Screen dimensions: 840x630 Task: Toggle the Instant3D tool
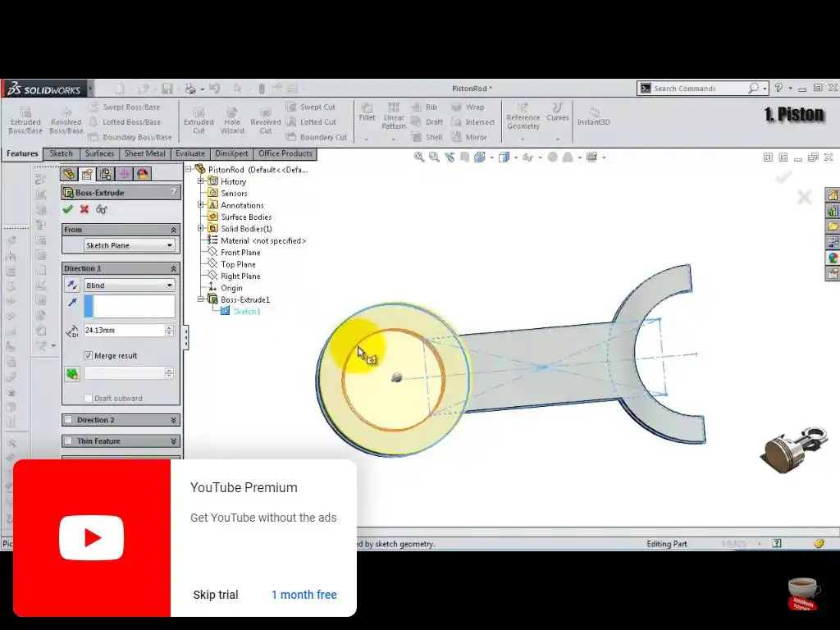[x=594, y=116]
